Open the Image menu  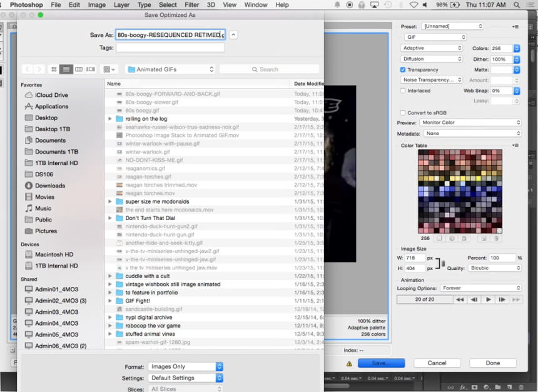(97, 5)
